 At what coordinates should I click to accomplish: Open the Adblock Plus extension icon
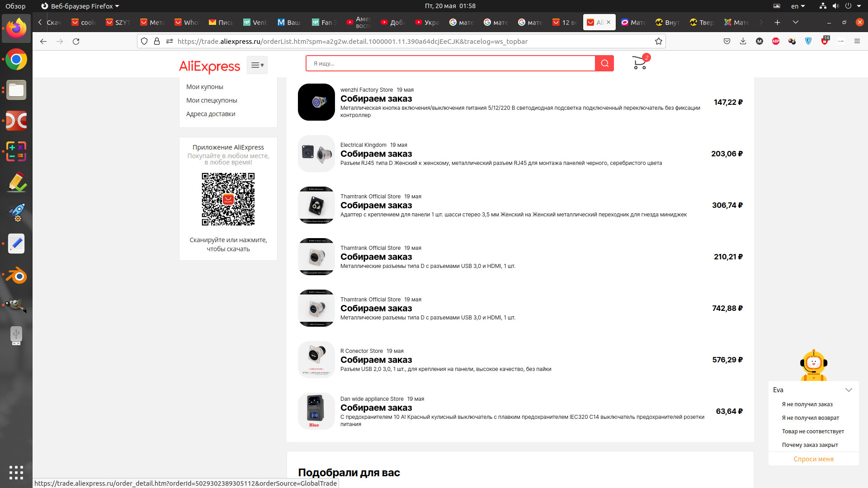(x=776, y=41)
